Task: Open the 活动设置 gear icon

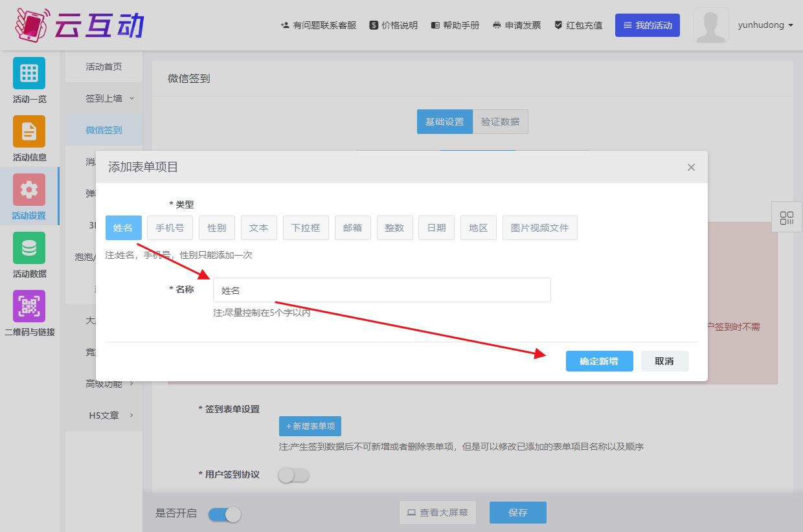Action: (x=29, y=190)
